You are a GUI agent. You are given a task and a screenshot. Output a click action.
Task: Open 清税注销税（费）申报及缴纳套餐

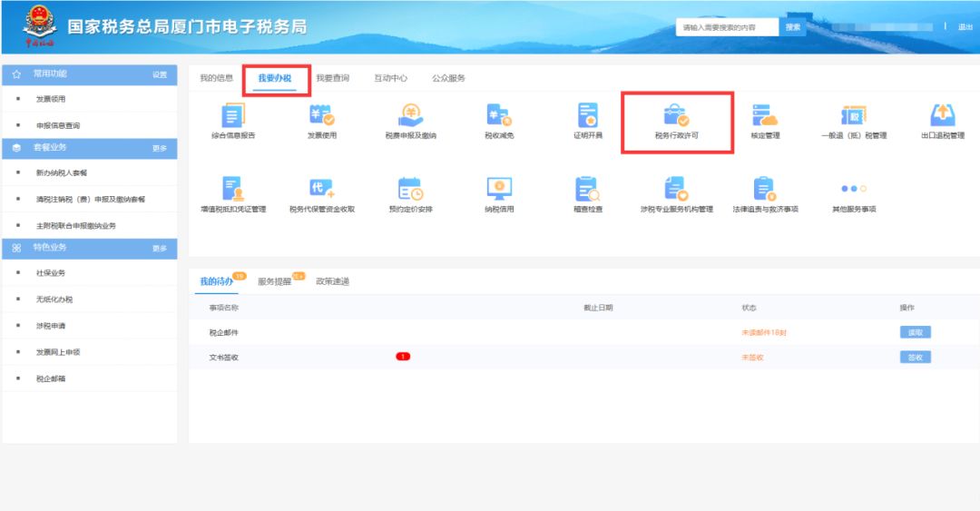pos(91,200)
